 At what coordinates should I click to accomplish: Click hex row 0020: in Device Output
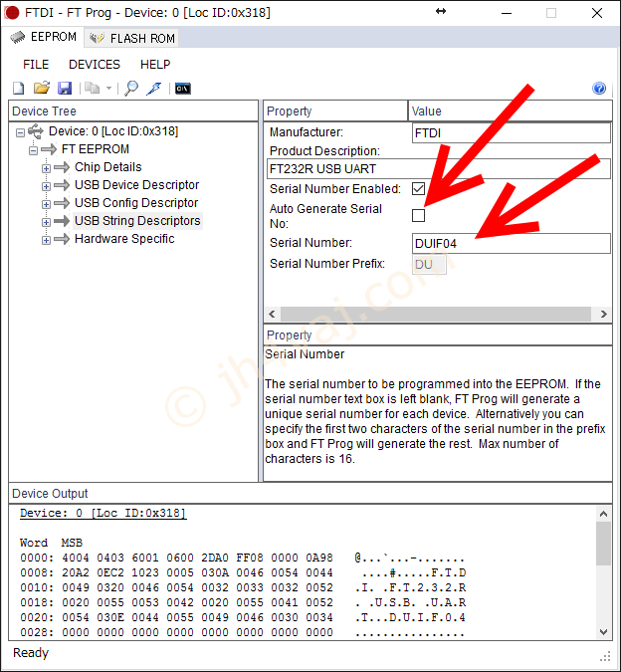click(242, 617)
